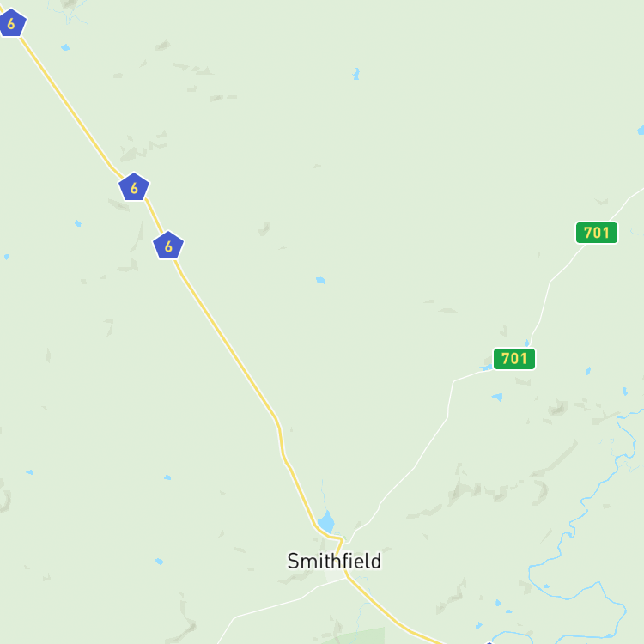Click the partially hidden blue shield at bottom edge
Viewport: 644px width, 644px height.
point(489,642)
